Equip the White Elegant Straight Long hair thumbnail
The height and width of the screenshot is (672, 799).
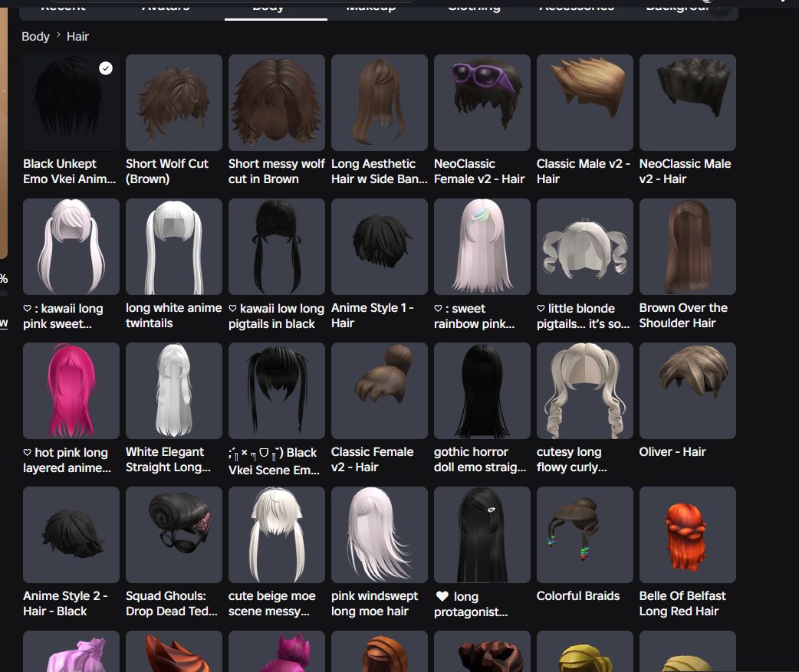point(174,391)
